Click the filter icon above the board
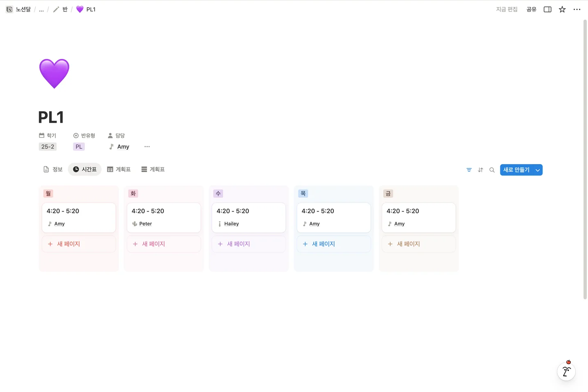 click(x=469, y=170)
